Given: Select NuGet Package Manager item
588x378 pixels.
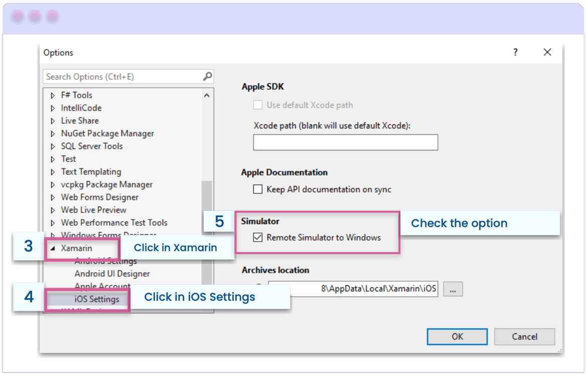Looking at the screenshot, I should (107, 133).
